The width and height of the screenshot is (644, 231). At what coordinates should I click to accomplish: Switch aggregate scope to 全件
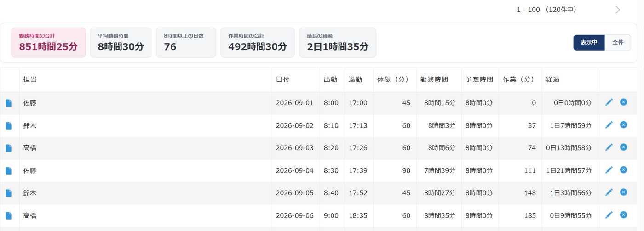point(618,42)
